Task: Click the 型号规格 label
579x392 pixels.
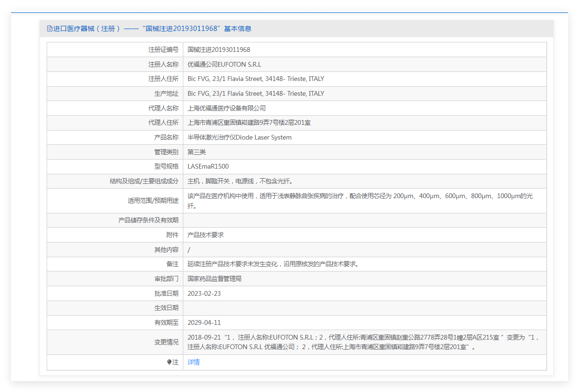Action: [x=166, y=167]
